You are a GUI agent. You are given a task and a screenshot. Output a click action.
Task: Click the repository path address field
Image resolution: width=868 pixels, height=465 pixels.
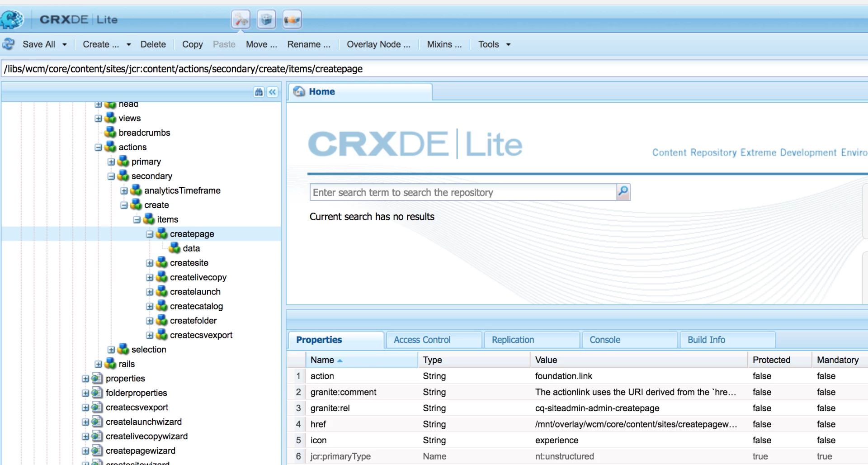(434, 69)
